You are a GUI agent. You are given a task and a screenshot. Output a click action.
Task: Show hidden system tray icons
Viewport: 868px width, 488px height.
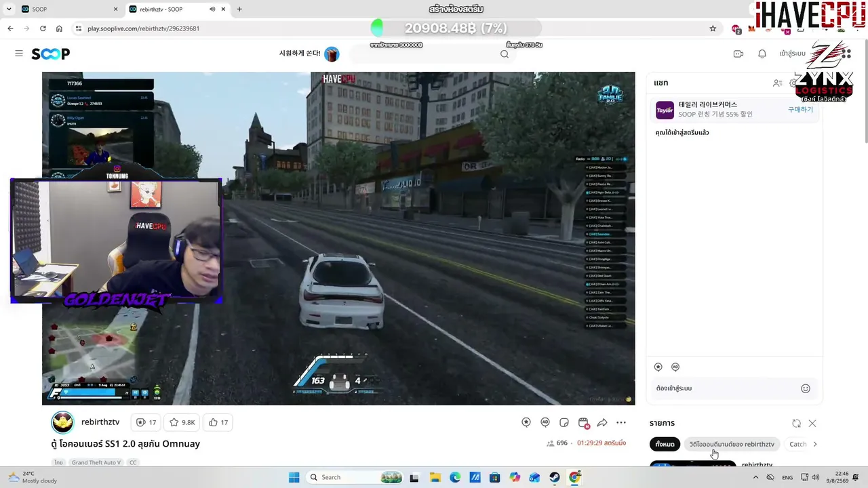pyautogui.click(x=755, y=477)
